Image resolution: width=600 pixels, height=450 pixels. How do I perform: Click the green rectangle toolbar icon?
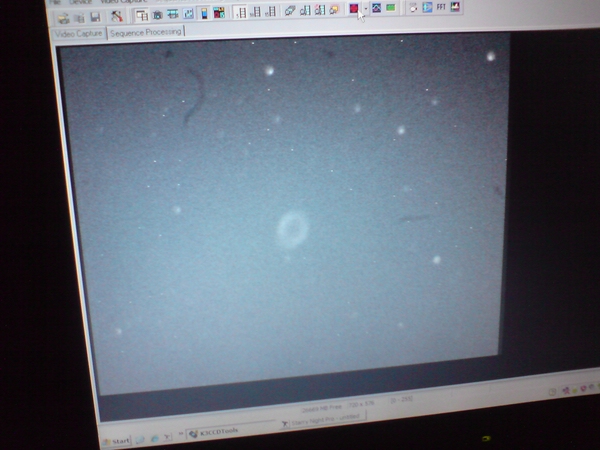391,8
